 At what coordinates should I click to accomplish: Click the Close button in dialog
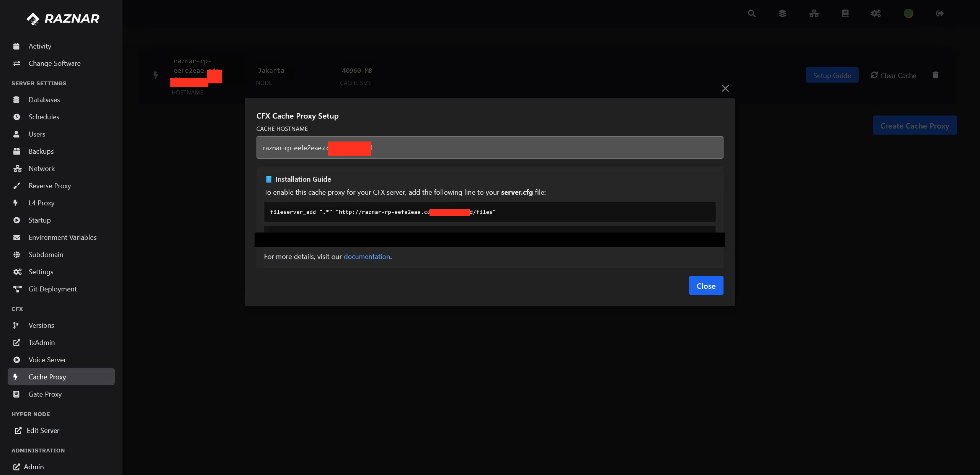click(x=706, y=285)
